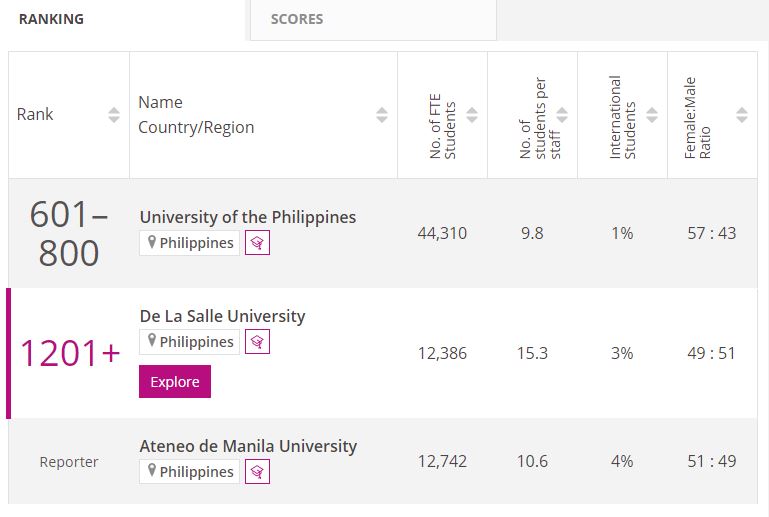Screen dimensions: 769x517
Task: Click Philippines tag under University of the Philippines
Action: click(x=190, y=243)
